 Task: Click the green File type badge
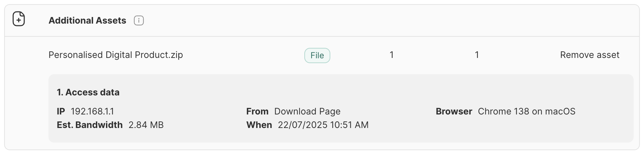[x=317, y=55]
